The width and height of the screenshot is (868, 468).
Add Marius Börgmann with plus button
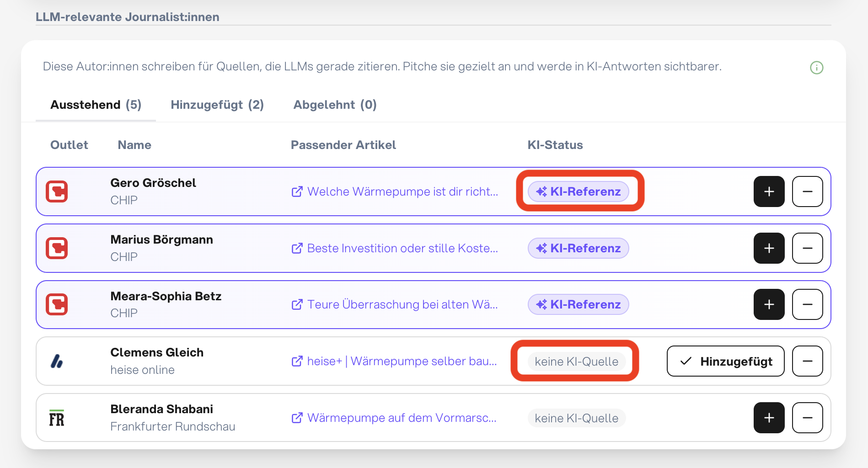click(769, 248)
